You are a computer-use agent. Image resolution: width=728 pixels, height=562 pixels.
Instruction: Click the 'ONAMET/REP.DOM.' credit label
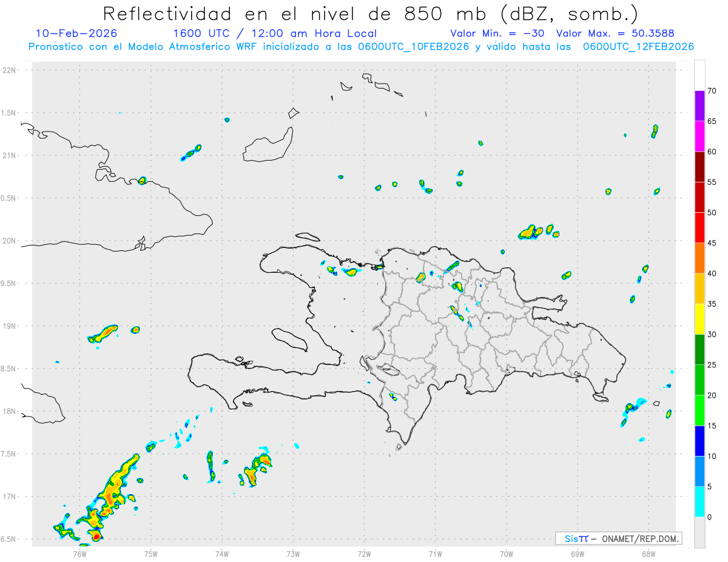click(x=641, y=538)
